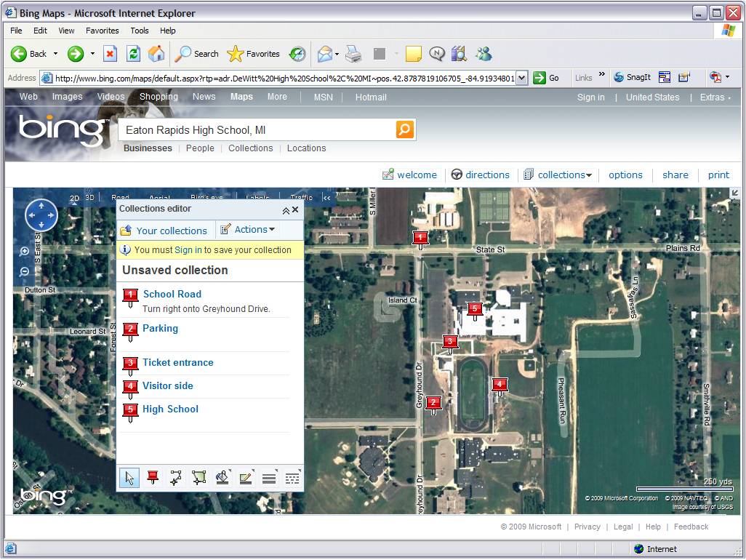Select the draw area polygon tool
The image size is (746, 560).
(199, 478)
